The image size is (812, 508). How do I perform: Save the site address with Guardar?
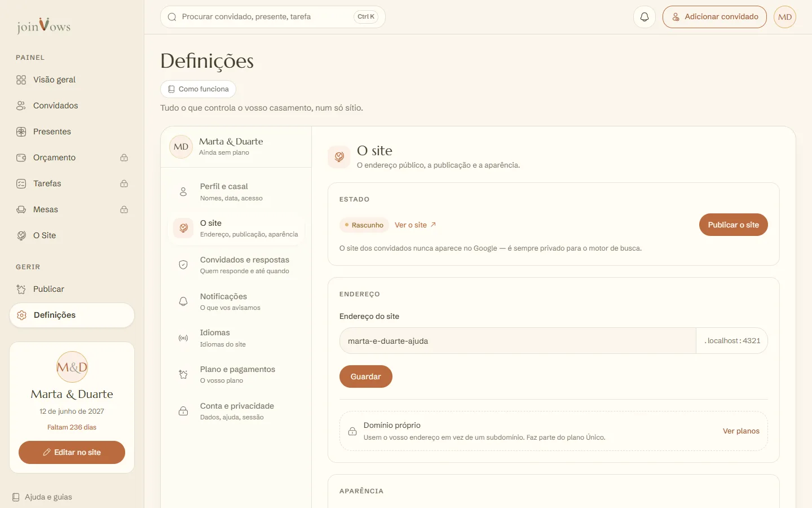pyautogui.click(x=366, y=376)
